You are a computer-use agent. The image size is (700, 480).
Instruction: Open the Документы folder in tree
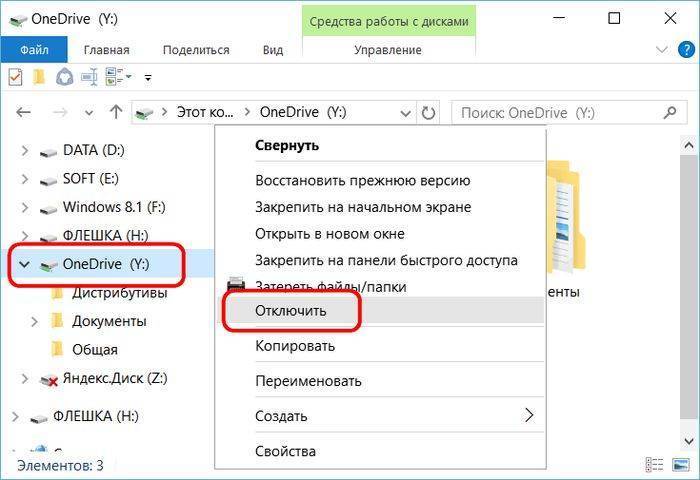109,321
